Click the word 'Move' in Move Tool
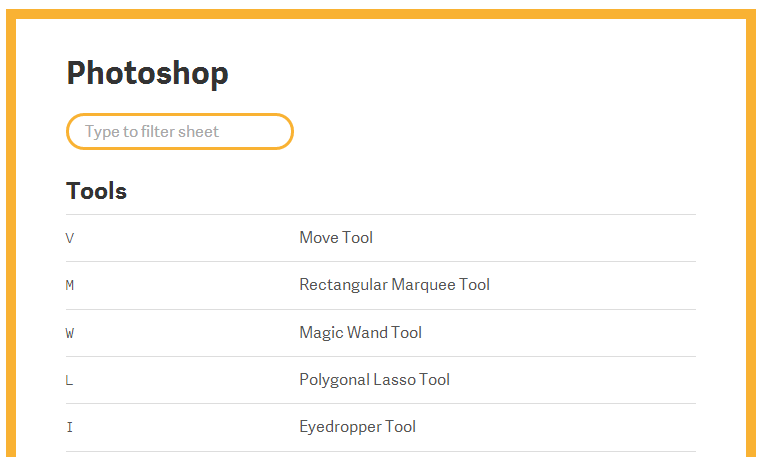The width and height of the screenshot is (762, 457). point(319,237)
